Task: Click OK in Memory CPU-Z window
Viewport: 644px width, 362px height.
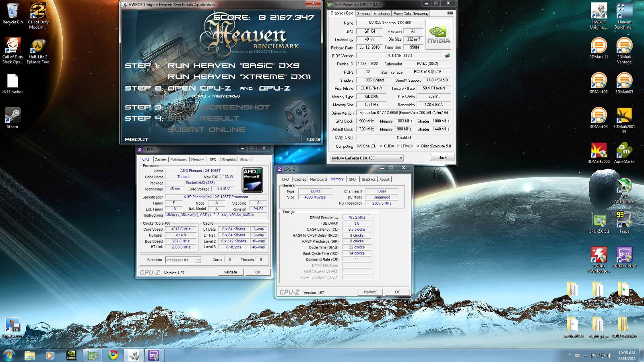Action: [x=397, y=292]
